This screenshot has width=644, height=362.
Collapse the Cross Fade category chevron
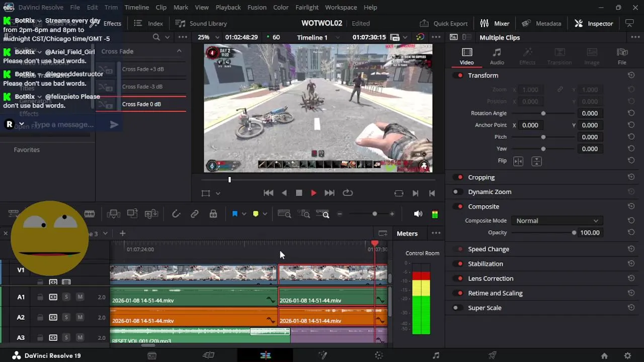(179, 51)
